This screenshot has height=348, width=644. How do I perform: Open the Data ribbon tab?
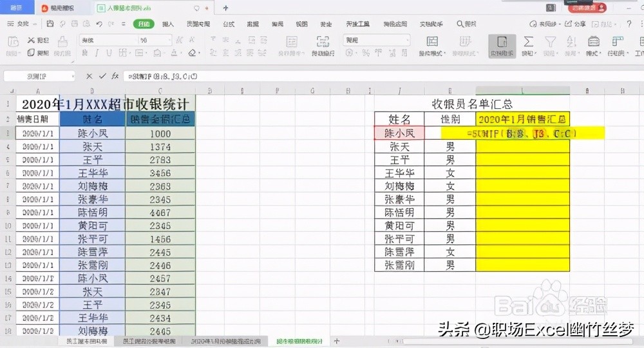(253, 24)
